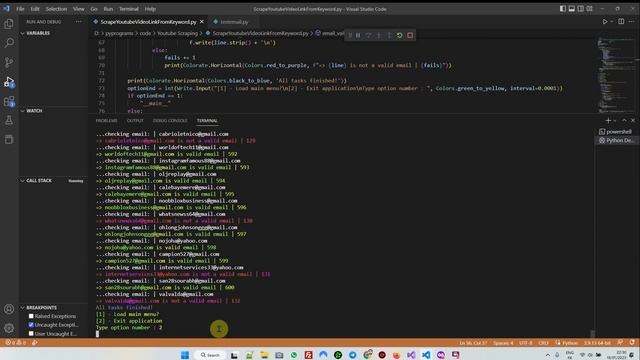Click Youtube Scraping in the breadcrumb
Viewport: 640px width, 360px height.
(x=177, y=33)
